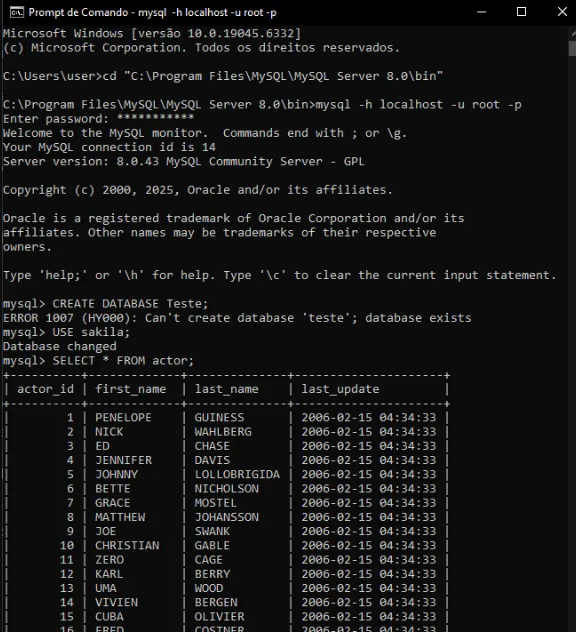Click the first_name column header
The width and height of the screenshot is (576, 632).
(130, 389)
